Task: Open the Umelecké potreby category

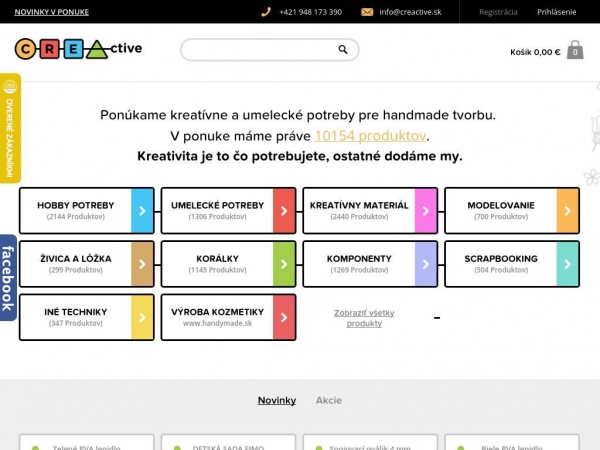Action: tap(228, 210)
